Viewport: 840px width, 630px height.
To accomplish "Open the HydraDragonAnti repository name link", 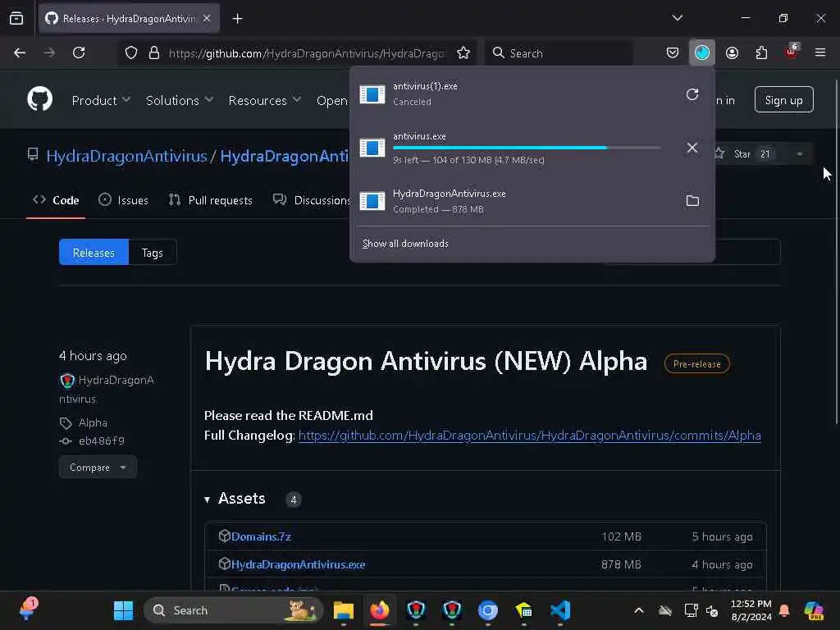I will [285, 156].
